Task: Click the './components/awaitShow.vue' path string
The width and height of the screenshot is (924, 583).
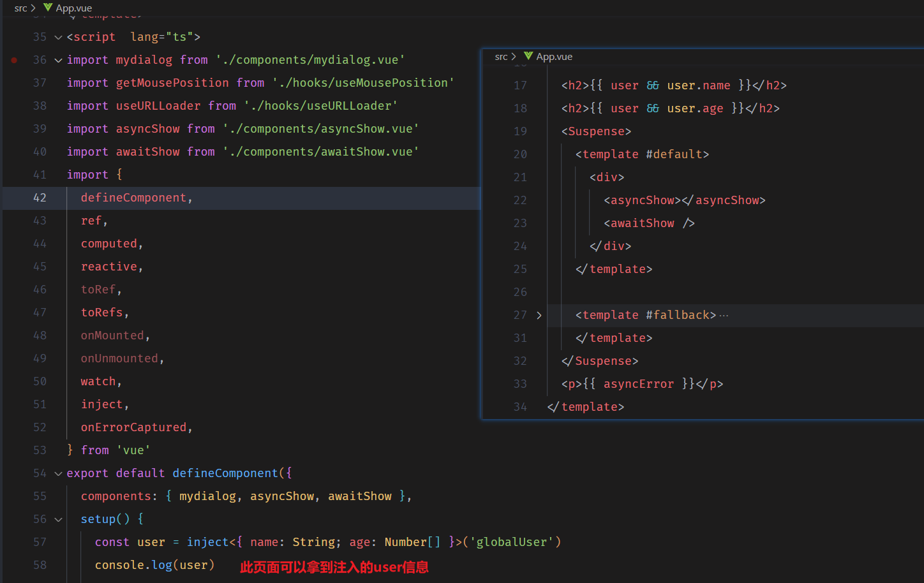Action: [321, 152]
